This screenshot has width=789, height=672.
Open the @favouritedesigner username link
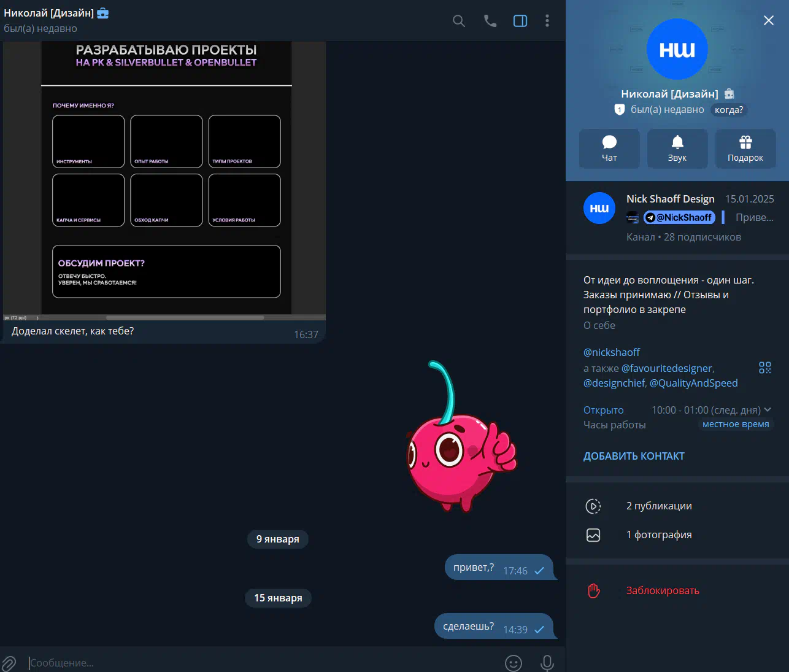[667, 368]
